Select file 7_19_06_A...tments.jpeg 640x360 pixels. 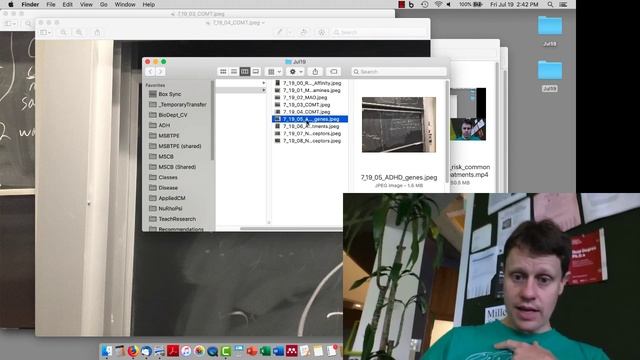(310, 127)
